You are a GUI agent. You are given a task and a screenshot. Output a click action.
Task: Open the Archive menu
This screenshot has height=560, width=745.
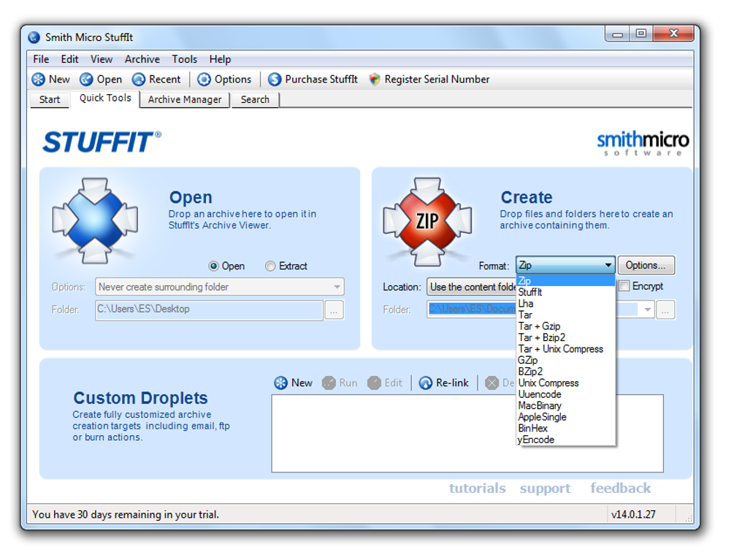click(x=142, y=59)
